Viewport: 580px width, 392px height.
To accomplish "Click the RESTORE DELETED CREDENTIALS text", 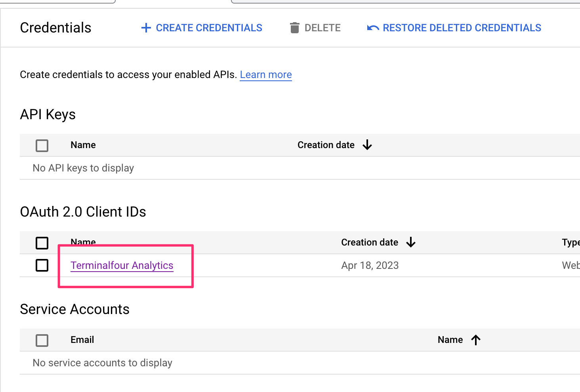I will coord(462,28).
